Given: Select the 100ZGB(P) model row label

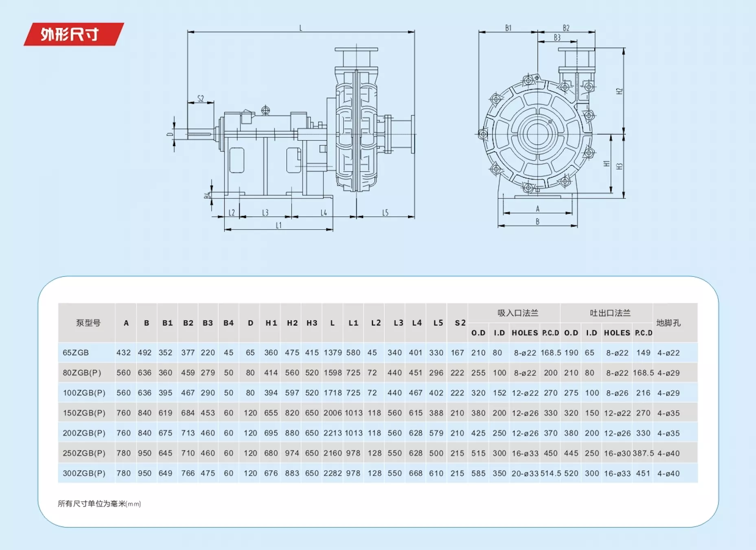Looking at the screenshot, I should pyautogui.click(x=84, y=393).
